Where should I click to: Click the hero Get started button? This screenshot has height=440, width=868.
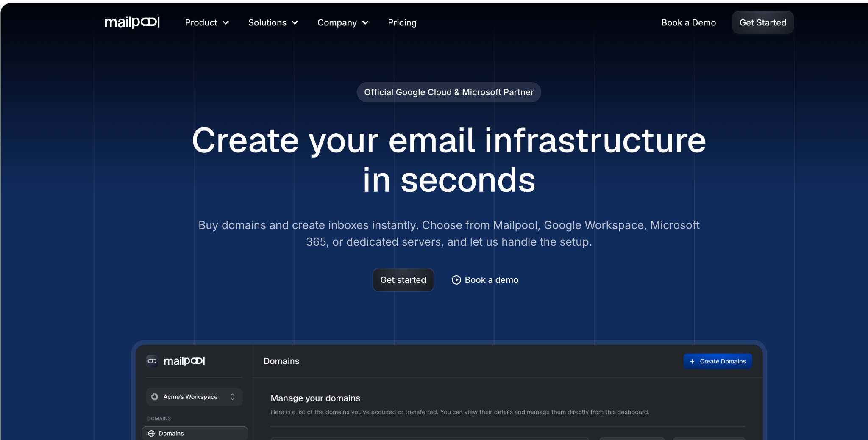tap(403, 280)
